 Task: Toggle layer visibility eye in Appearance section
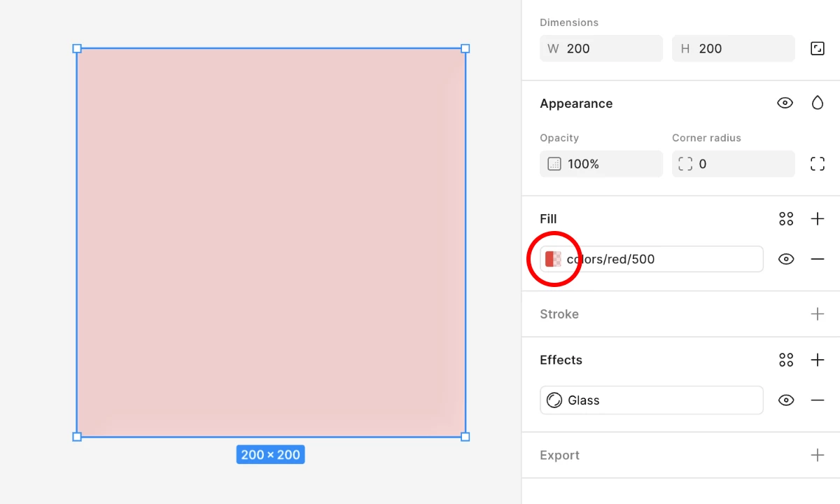click(785, 103)
